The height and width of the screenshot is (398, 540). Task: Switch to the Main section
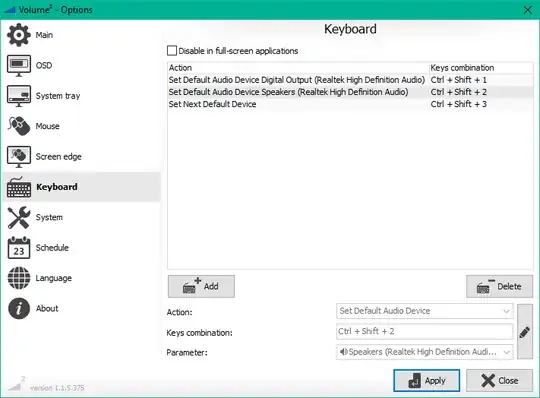[44, 35]
